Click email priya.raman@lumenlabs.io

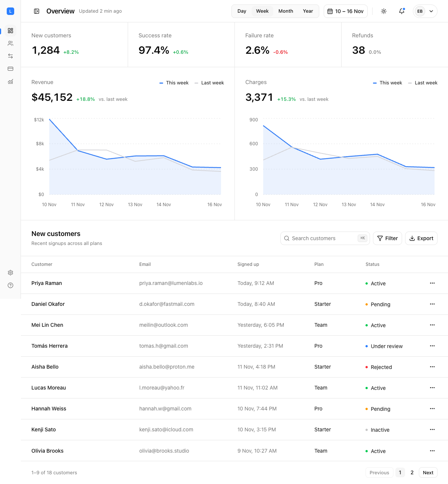pos(171,283)
